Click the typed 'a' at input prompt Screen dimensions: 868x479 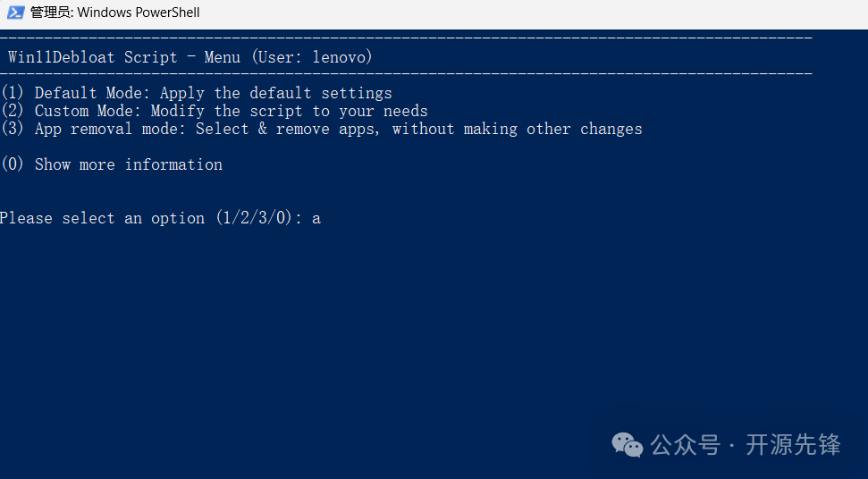pyautogui.click(x=316, y=219)
